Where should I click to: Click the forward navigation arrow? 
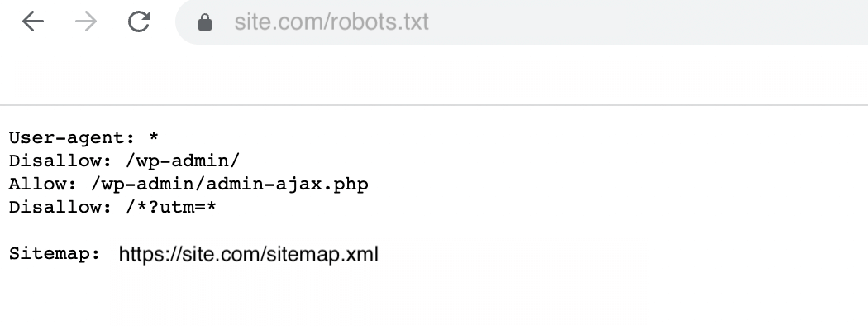[x=86, y=22]
